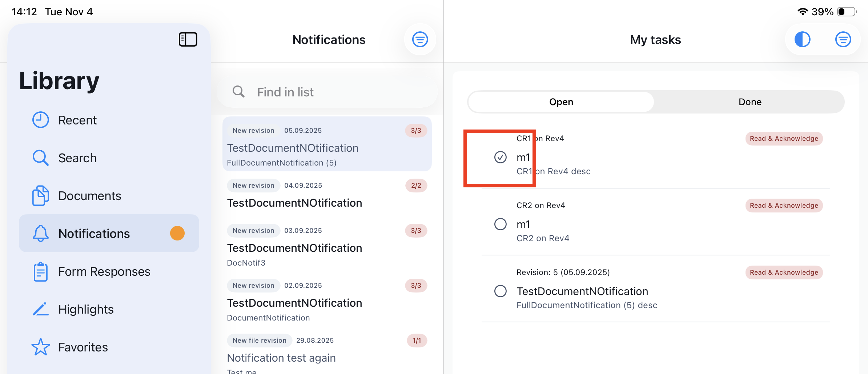Toggle the half-circle appearance icon in My tasks
This screenshot has width=868, height=374.
click(802, 39)
